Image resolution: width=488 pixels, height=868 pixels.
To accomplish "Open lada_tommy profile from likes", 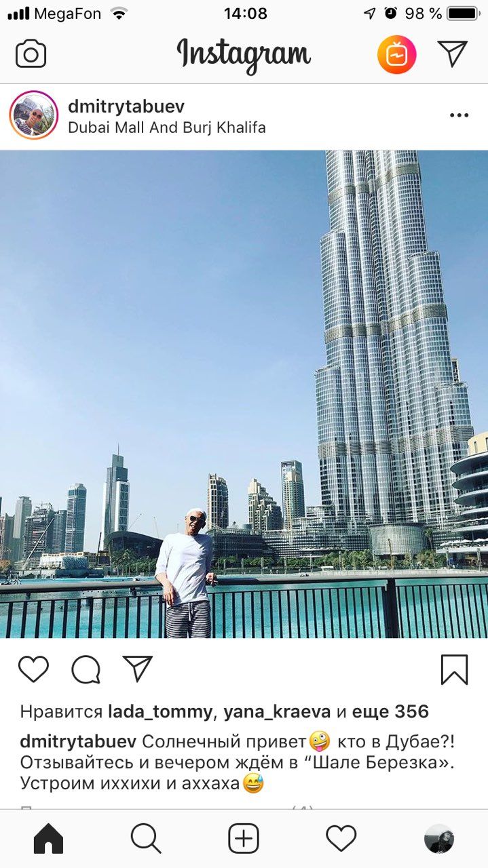I will coord(160,712).
